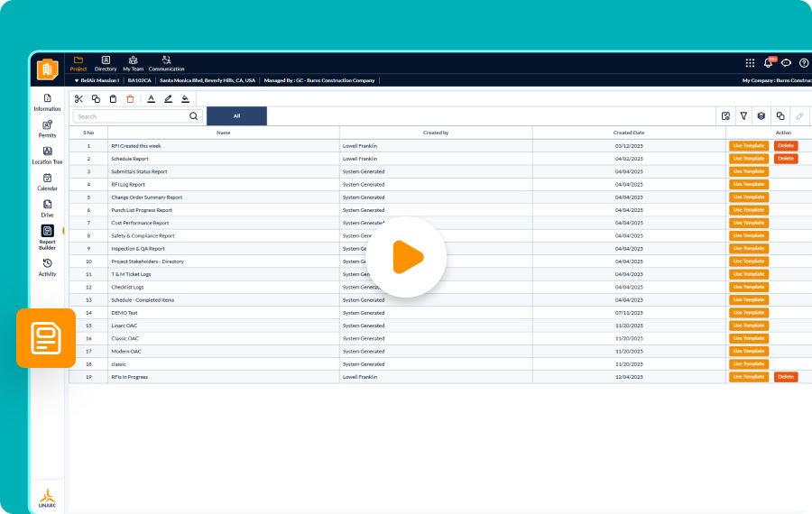Open Report Builder in the sidebar
This screenshot has width=812, height=514.
coord(47,237)
